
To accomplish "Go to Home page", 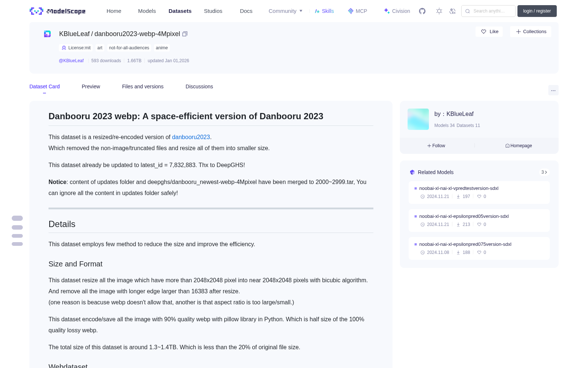I will [114, 11].
